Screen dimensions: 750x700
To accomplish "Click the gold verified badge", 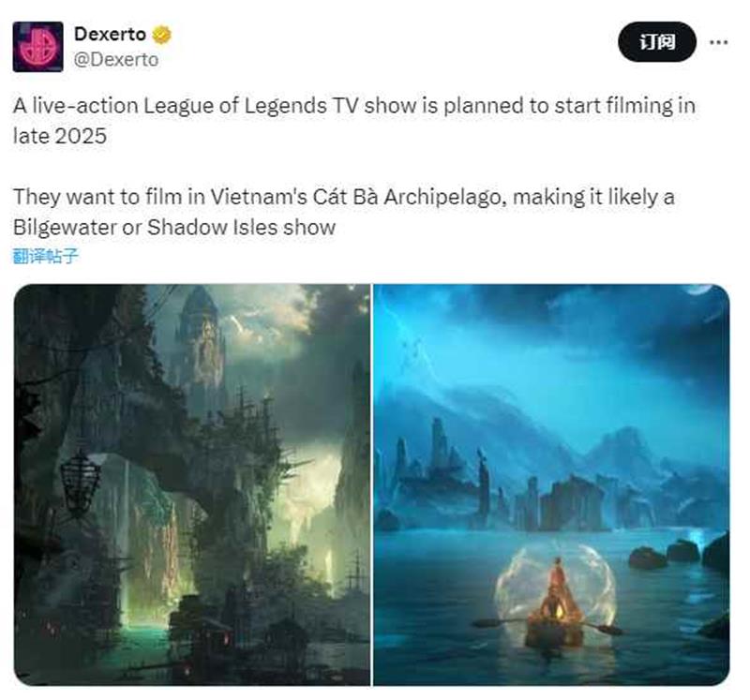I will (161, 35).
